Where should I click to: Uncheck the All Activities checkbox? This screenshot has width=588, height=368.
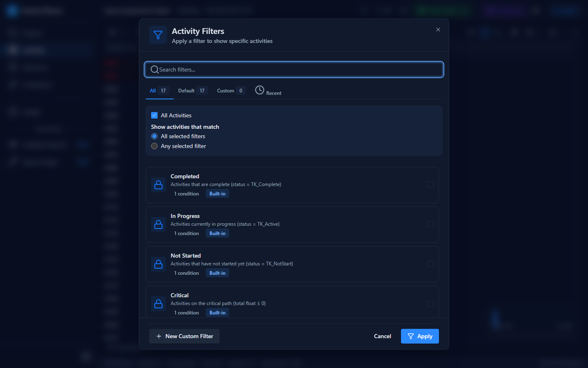154,115
